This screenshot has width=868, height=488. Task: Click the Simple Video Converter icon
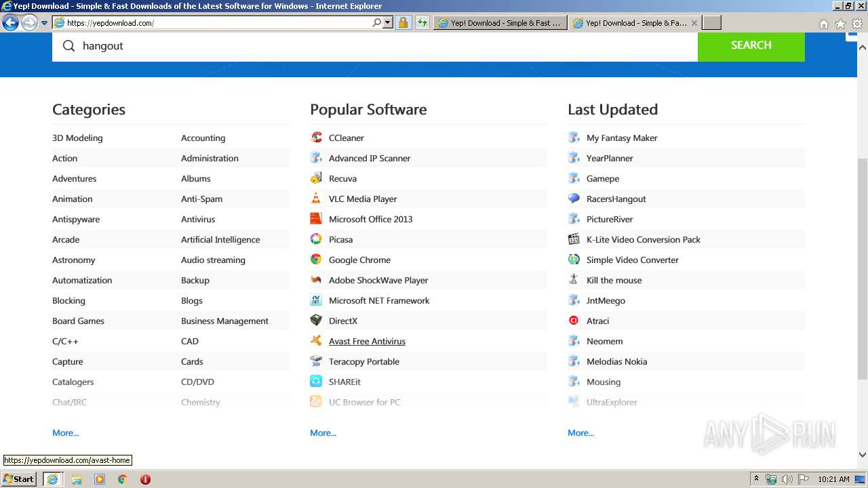(x=574, y=260)
